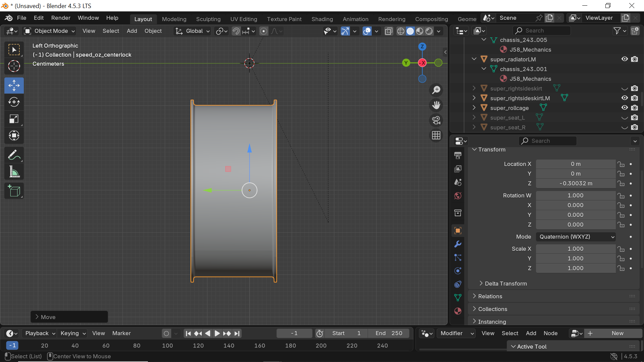Open the Material properties tab icon
Screen dimensions: 644x362
458,311
